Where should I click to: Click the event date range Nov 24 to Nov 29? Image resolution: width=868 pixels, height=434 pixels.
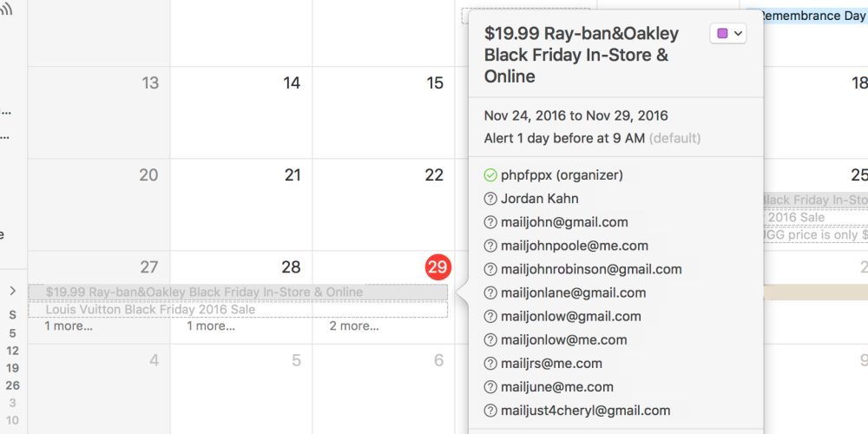[575, 115]
